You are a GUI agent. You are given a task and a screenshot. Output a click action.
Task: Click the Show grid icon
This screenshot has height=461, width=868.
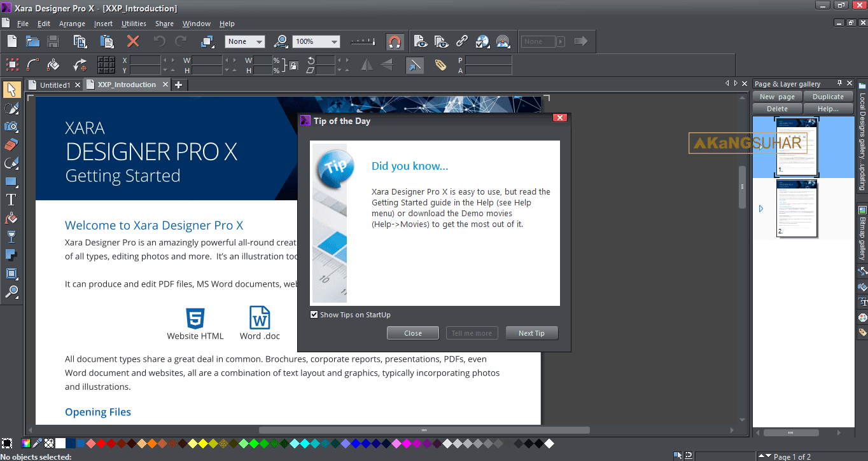point(106,65)
